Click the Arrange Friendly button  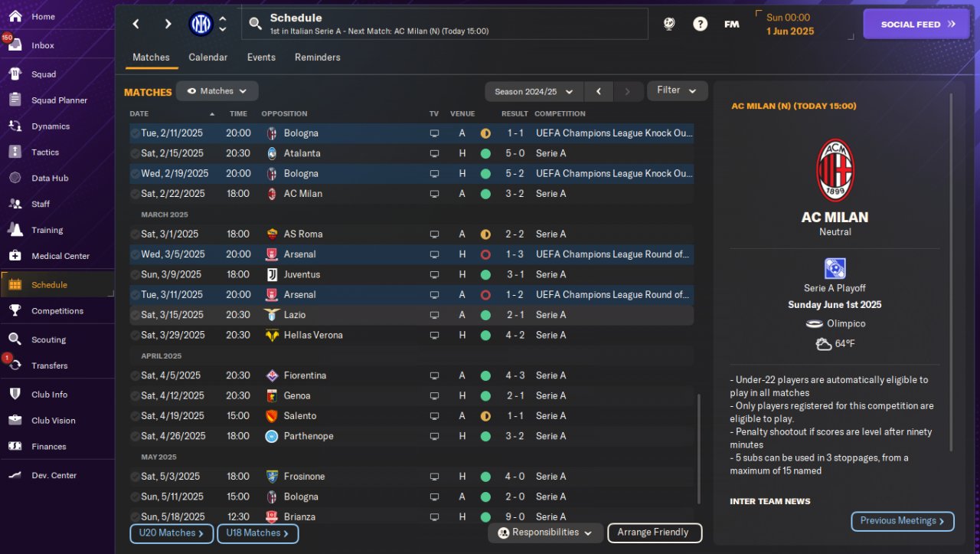click(x=654, y=533)
